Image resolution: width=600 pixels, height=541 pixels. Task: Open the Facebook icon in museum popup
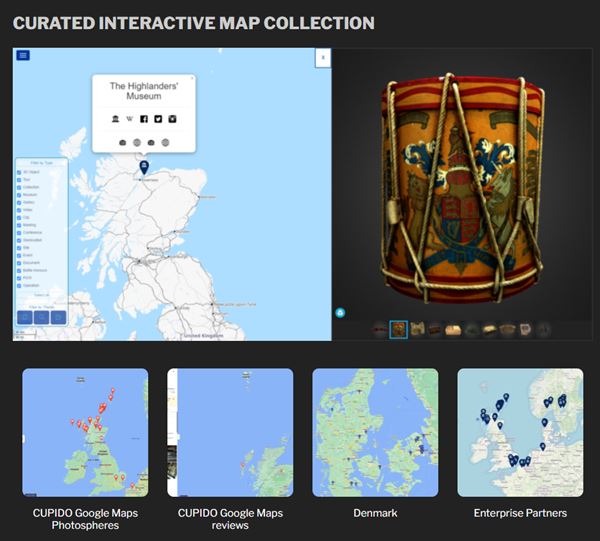pos(143,119)
